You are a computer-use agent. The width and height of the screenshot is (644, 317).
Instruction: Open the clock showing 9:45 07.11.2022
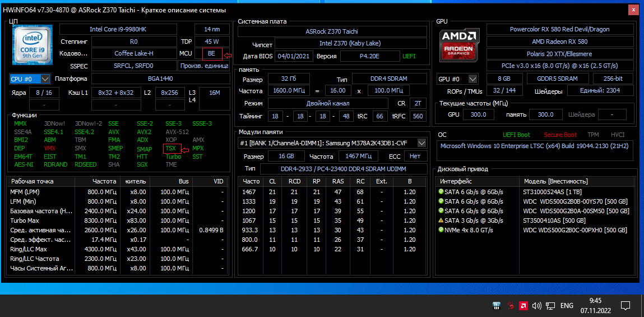point(595,305)
